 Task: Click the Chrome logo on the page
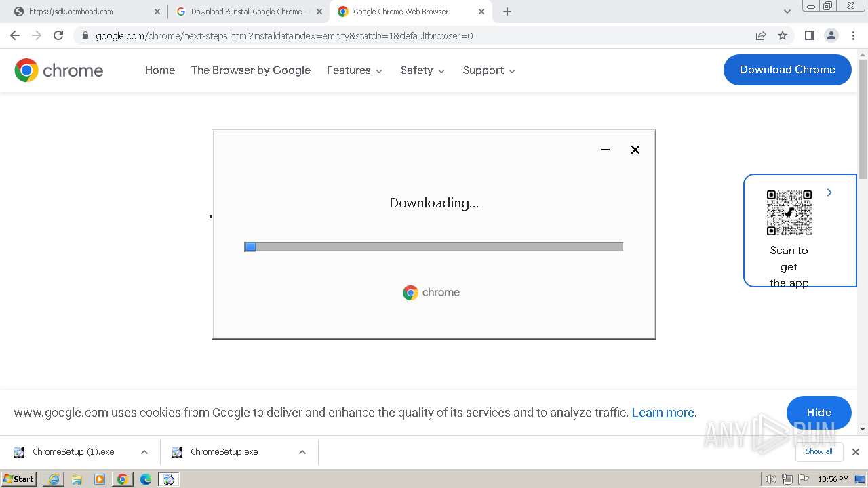[59, 70]
